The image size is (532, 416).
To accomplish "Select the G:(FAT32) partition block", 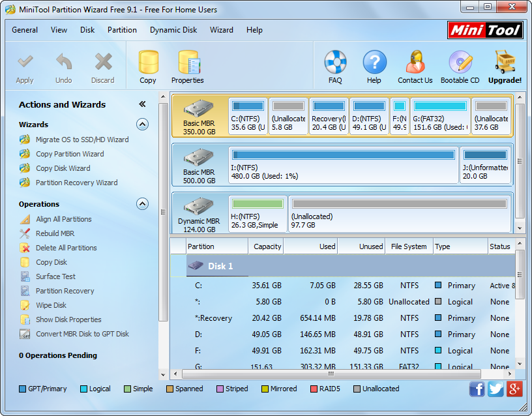I will pos(440,116).
